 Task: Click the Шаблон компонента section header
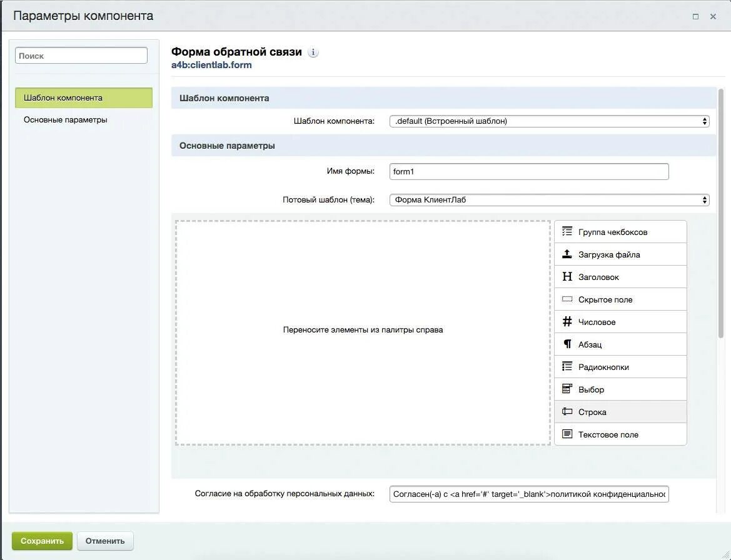tap(443, 98)
